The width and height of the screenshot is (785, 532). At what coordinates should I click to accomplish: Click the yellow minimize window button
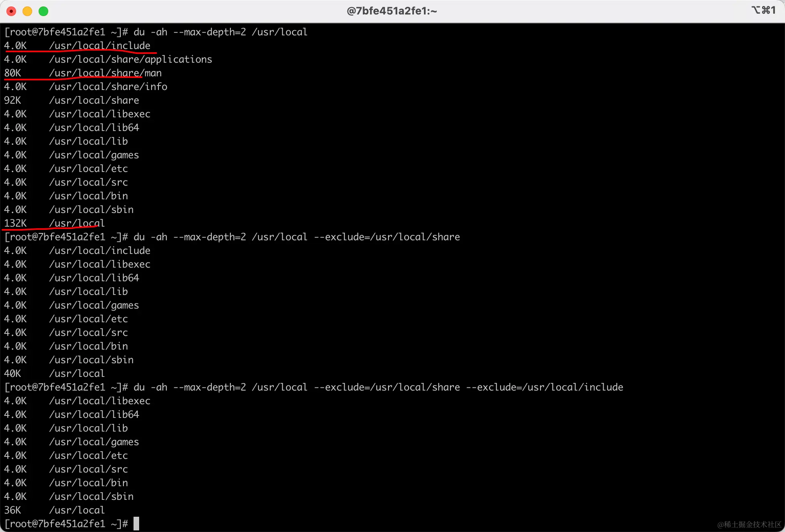click(x=27, y=11)
